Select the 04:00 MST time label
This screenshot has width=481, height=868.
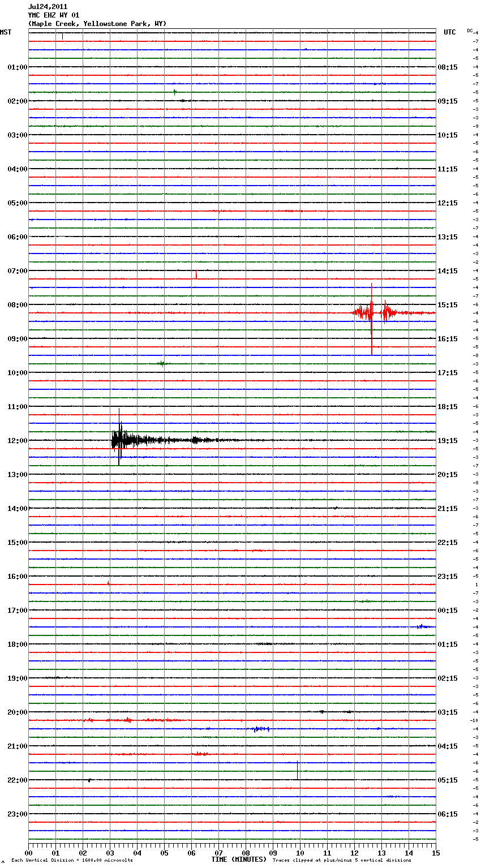click(18, 169)
